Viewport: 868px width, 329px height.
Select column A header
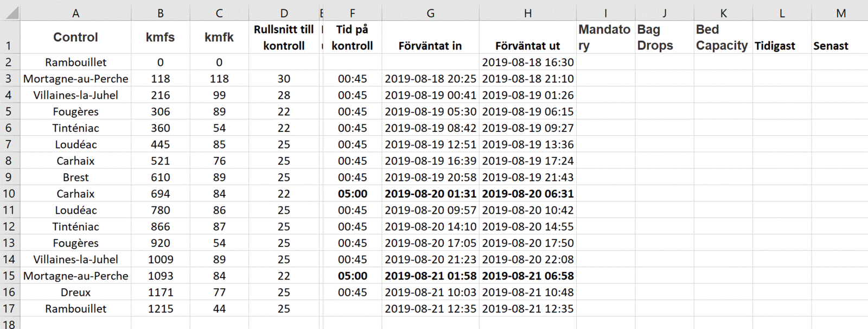(75, 13)
